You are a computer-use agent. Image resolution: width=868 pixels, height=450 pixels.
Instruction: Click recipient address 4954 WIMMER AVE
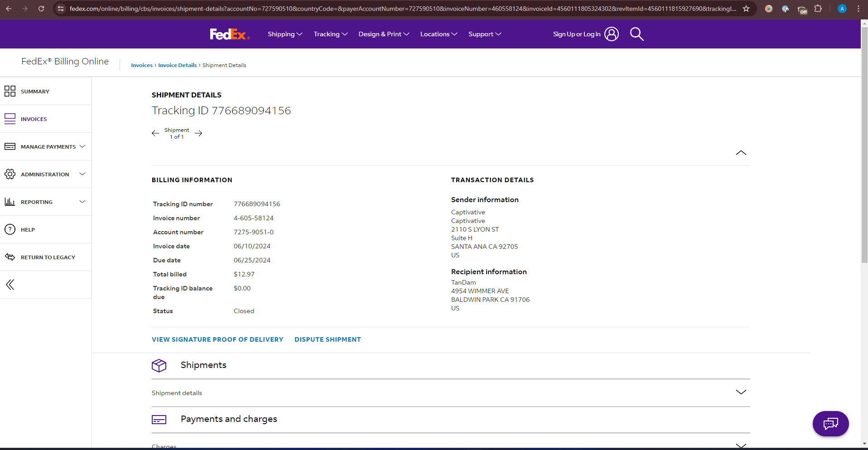tap(480, 291)
